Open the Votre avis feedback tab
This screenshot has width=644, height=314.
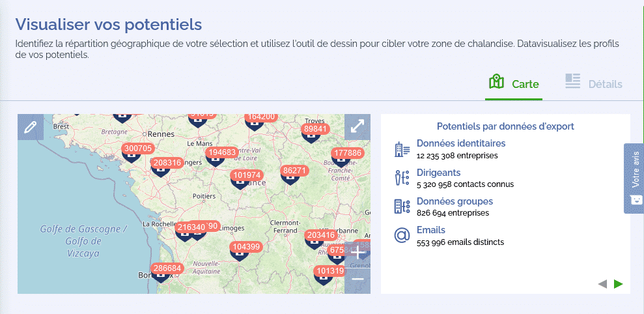[x=634, y=178]
